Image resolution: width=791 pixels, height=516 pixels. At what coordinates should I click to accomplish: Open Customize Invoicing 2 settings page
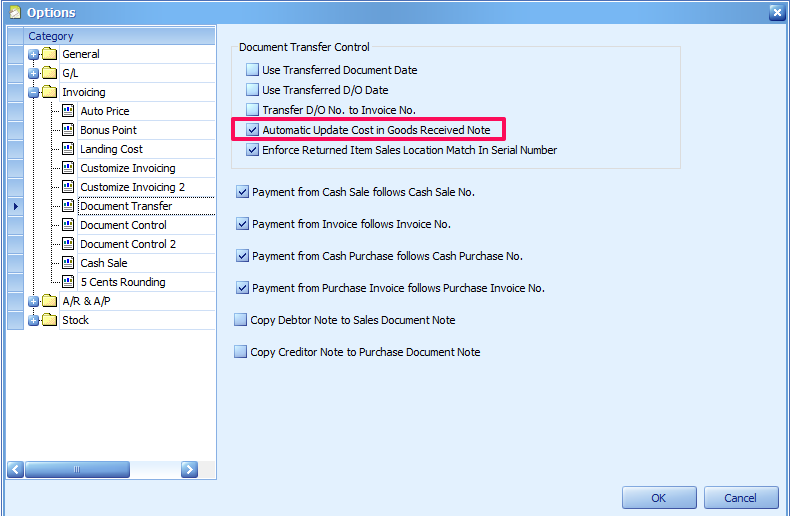coord(132,187)
